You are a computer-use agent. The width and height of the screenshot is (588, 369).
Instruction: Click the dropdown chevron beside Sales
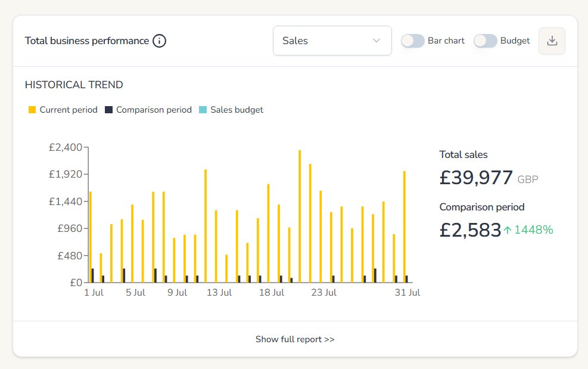(376, 41)
